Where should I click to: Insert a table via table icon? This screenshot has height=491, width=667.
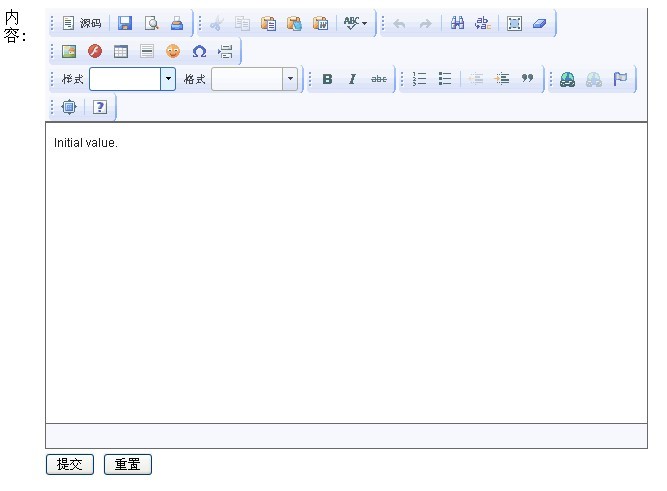click(x=121, y=51)
